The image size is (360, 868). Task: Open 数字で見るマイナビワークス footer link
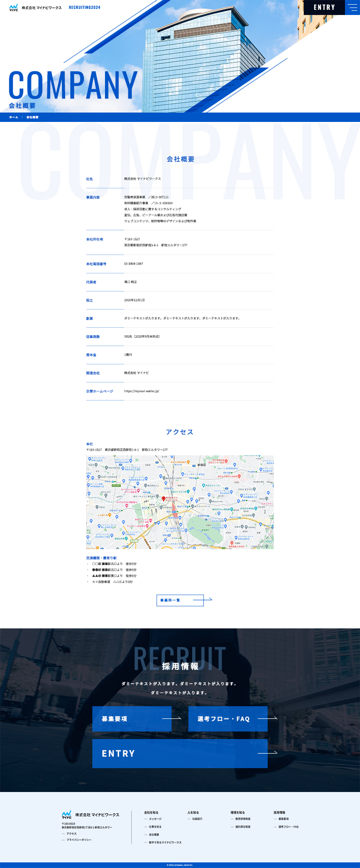click(165, 843)
